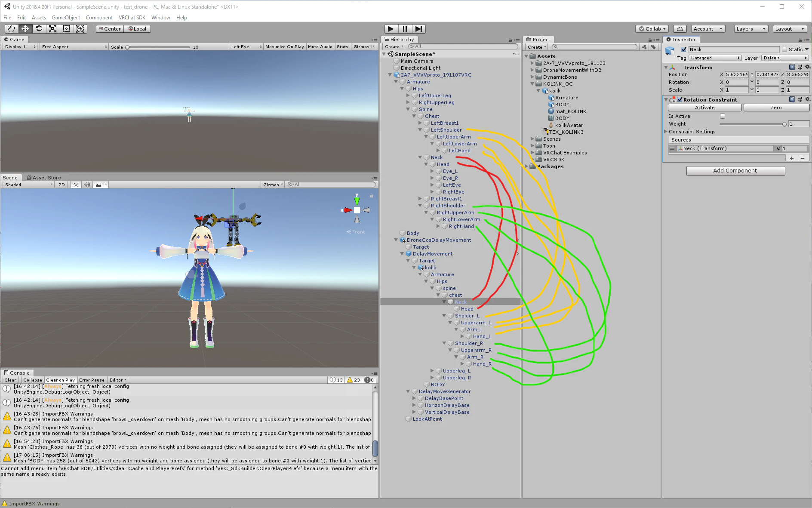Screen dimensions: 812x508
Task: Open the Window menu
Action: 160,18
